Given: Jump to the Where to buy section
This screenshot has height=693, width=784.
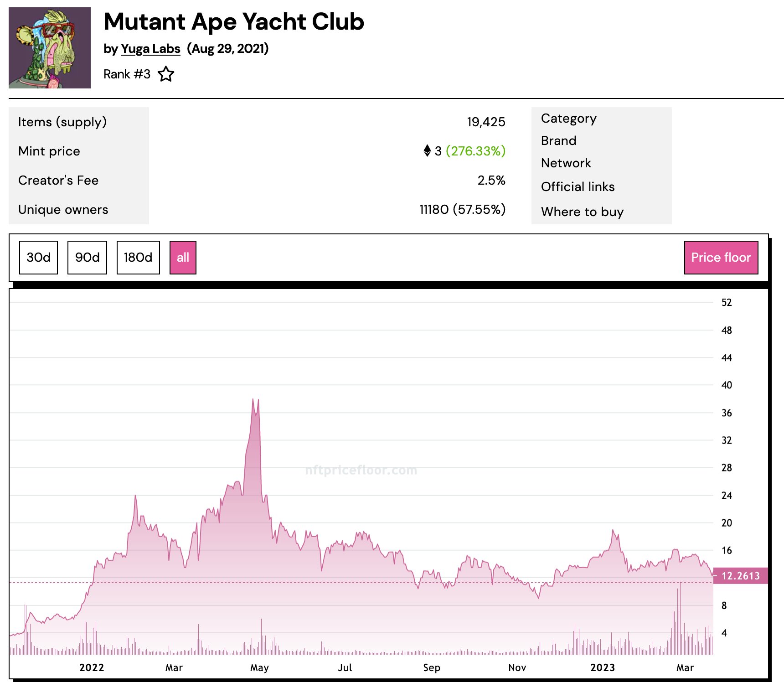Looking at the screenshot, I should tap(582, 212).
